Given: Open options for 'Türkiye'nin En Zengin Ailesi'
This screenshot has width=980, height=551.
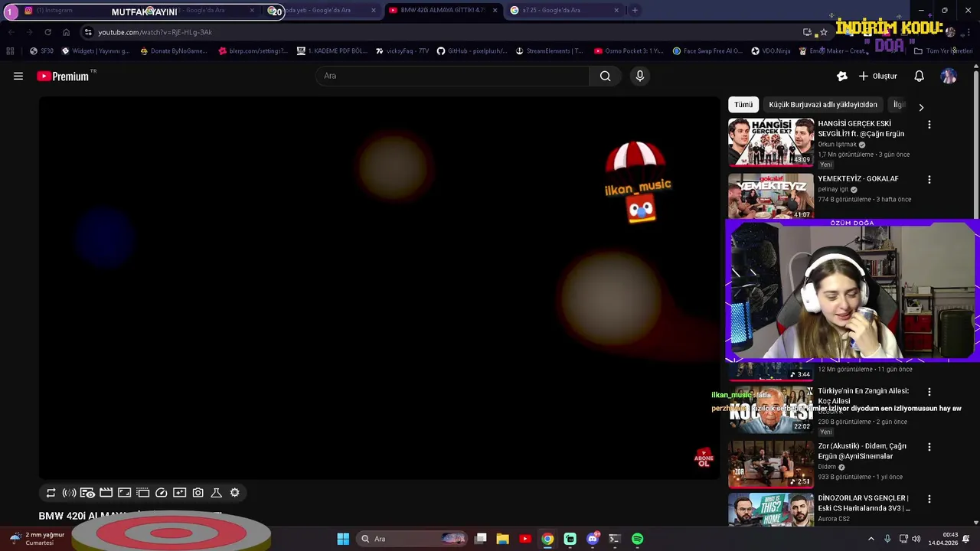Looking at the screenshot, I should pyautogui.click(x=929, y=392).
